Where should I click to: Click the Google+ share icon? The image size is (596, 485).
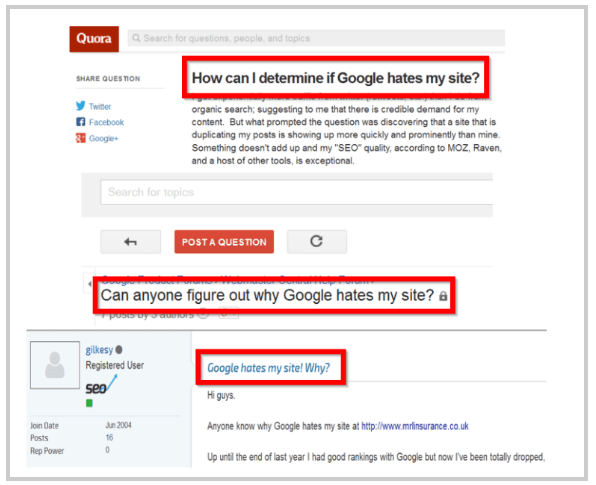[81, 138]
